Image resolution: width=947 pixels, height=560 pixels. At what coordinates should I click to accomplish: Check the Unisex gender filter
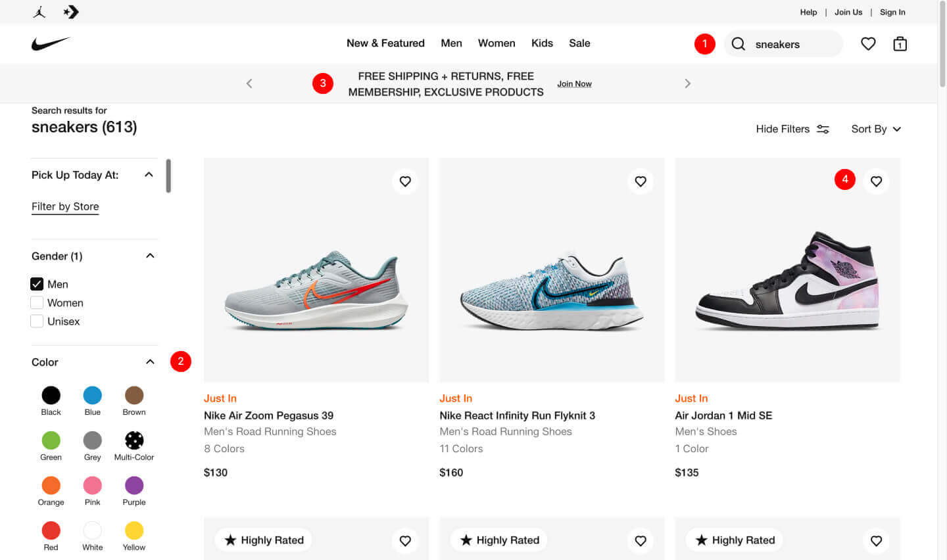point(37,321)
